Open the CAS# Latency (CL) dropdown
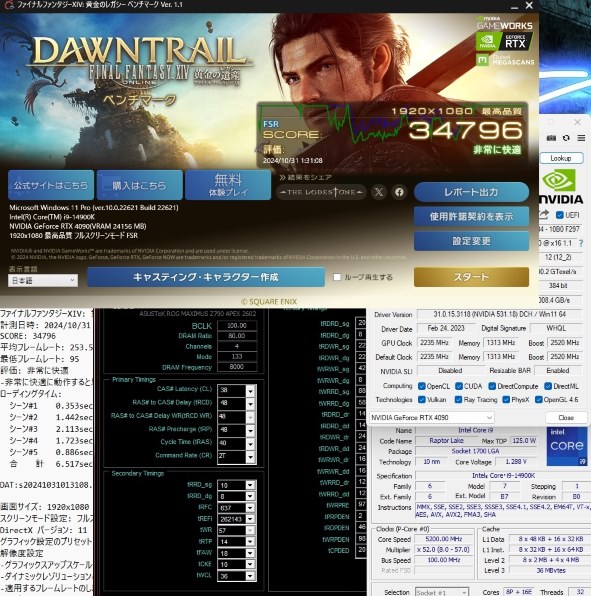Viewport: 591px width, 596px height. [x=250, y=390]
